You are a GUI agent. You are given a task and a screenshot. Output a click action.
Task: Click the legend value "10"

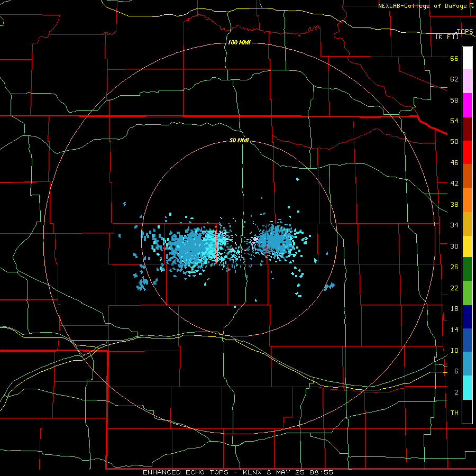[x=454, y=350]
